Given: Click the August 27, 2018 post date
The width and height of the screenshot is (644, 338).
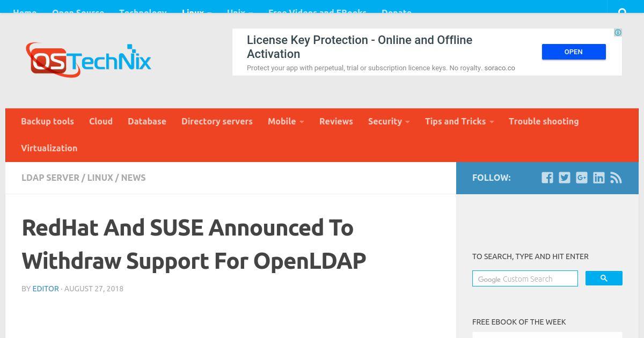Looking at the screenshot, I should (x=94, y=289).
